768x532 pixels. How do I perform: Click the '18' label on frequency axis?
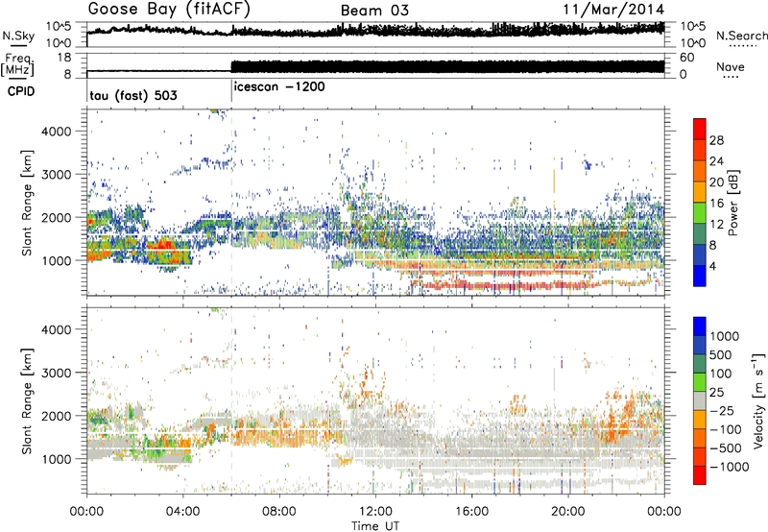[x=63, y=58]
